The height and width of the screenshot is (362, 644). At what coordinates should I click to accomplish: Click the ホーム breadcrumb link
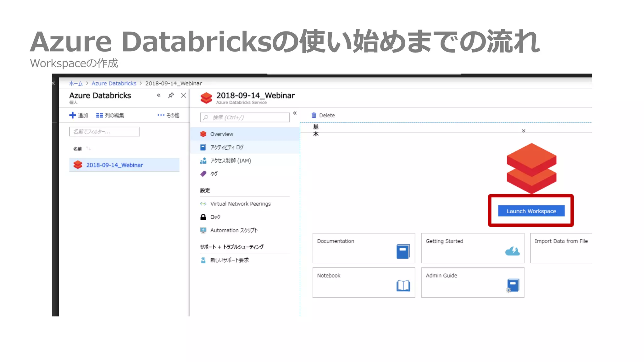76,83
